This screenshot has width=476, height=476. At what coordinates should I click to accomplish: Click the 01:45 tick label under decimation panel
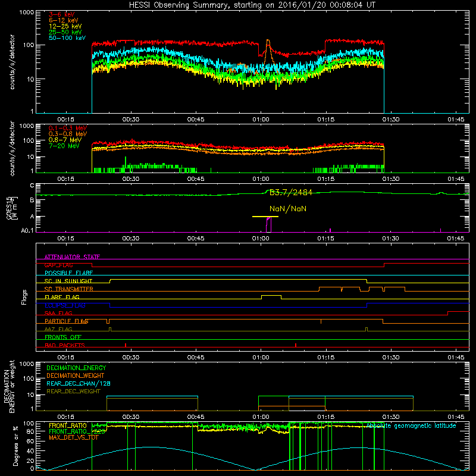(x=456, y=417)
